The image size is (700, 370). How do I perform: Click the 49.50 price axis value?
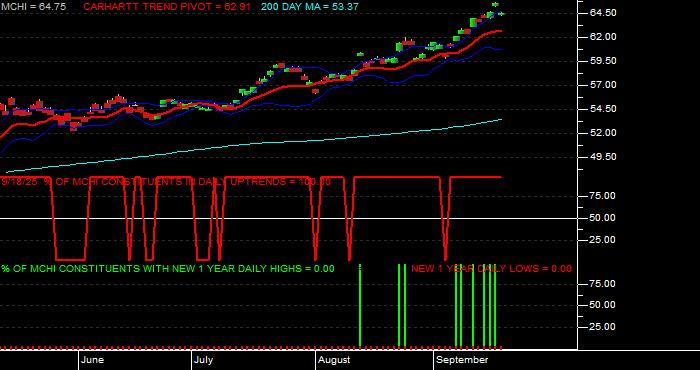604,157
